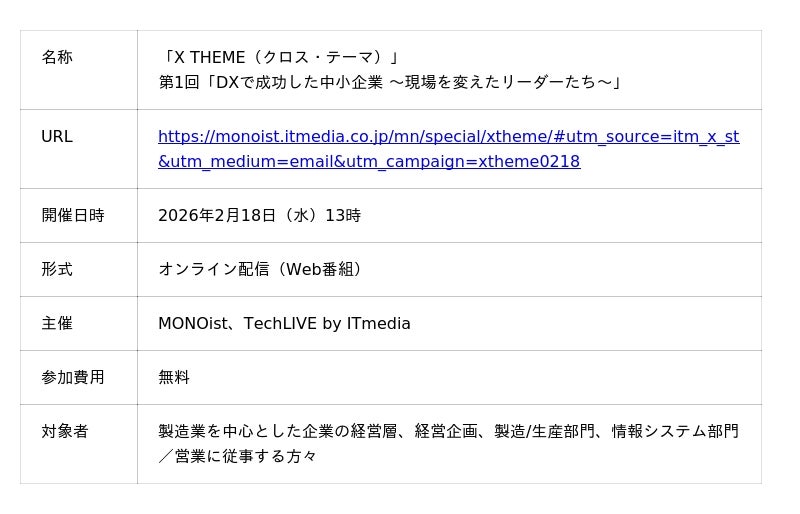Select the オンライン配信（Web番組） text
800x514 pixels.
point(262,269)
